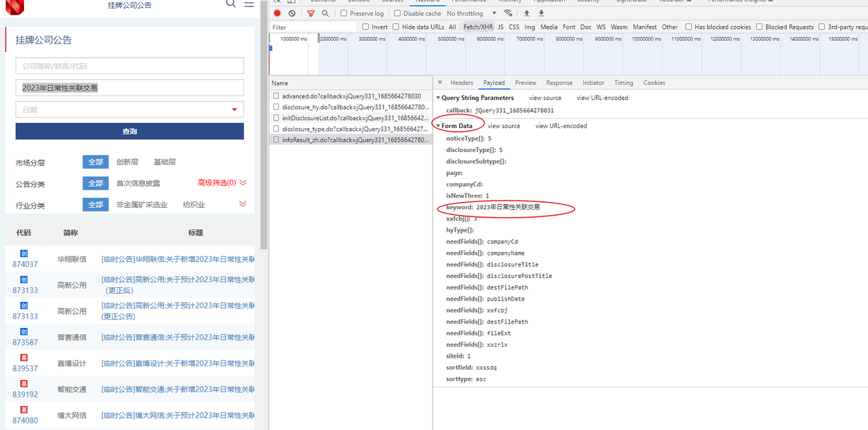Open the 华翔联信 announcement title link
Screen dimensions: 868x430
(178, 258)
